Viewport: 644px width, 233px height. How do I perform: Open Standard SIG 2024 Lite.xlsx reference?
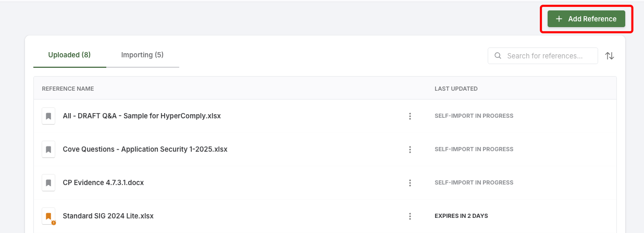(108, 216)
